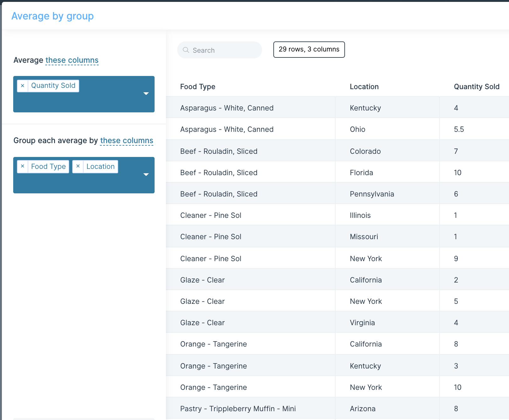Select the Food Type tag label
Image resolution: width=509 pixels, height=420 pixels.
(48, 166)
